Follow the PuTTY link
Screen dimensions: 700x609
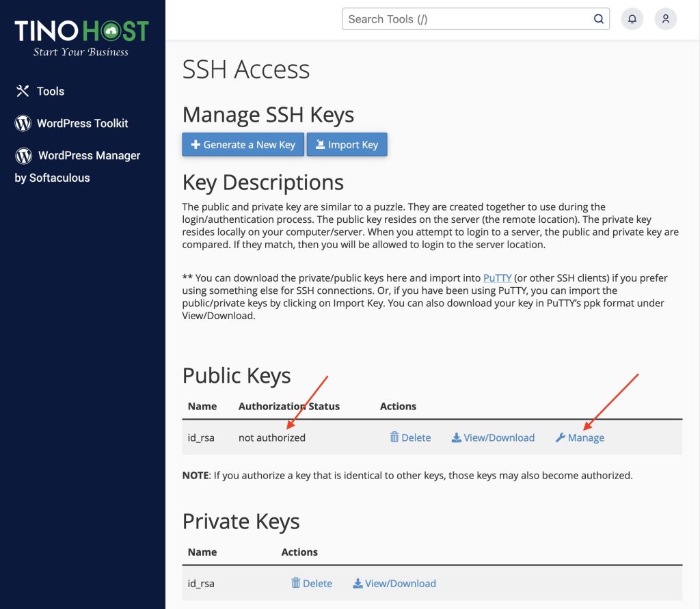pyautogui.click(x=498, y=278)
